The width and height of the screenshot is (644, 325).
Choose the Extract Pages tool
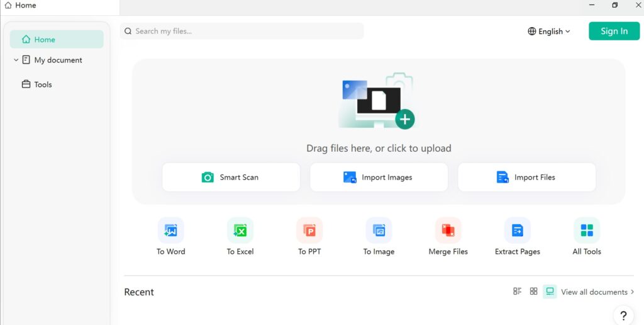click(x=517, y=231)
